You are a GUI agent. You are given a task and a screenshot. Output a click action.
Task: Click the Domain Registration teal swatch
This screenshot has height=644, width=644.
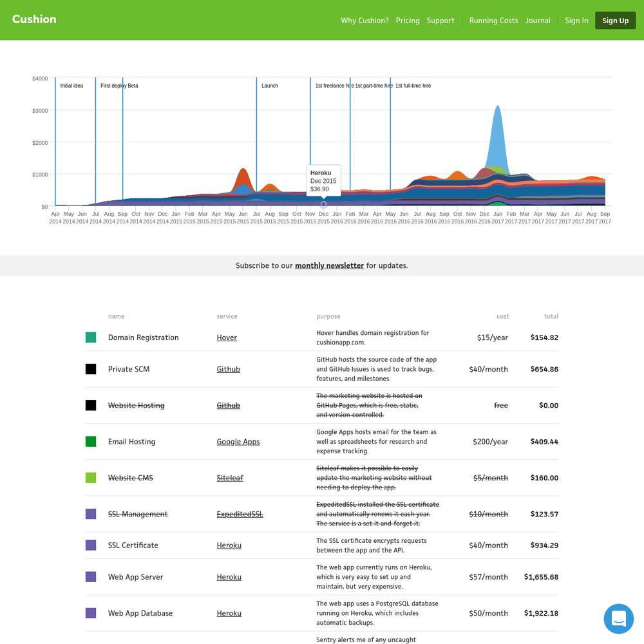pyautogui.click(x=91, y=337)
